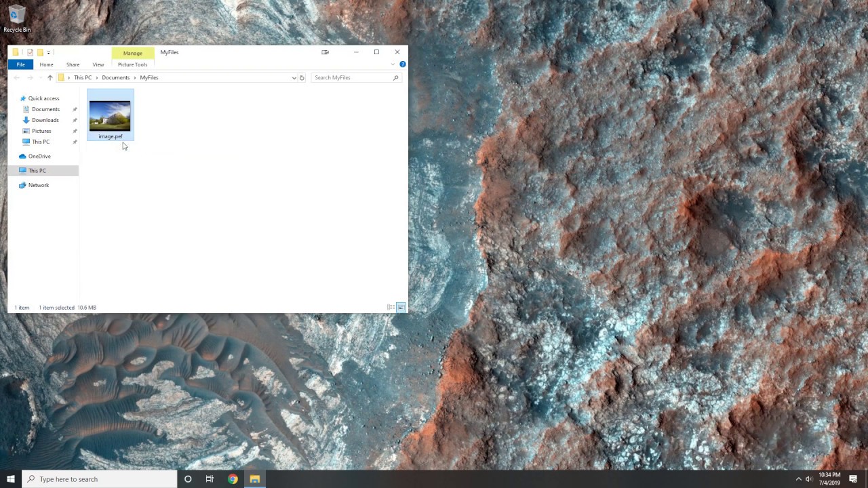
Task: Expand the Customize Quick Access Toolbar arrow
Action: [x=48, y=52]
